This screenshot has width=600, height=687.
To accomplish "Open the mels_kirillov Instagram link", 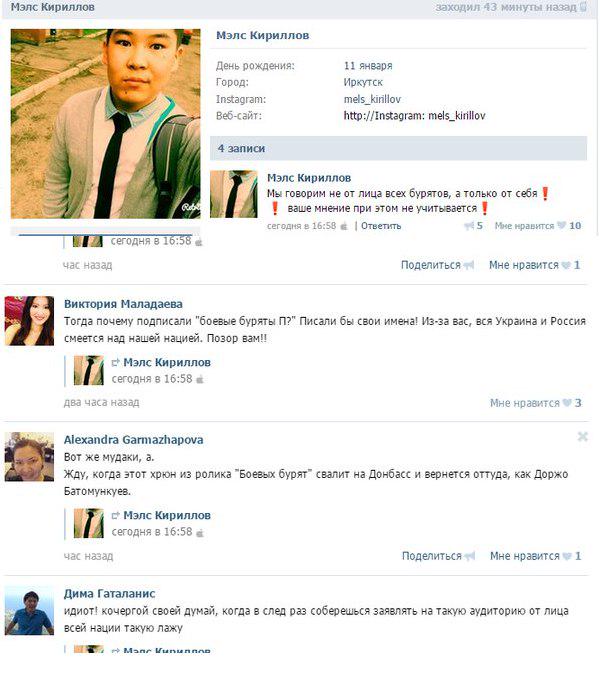I will (x=372, y=99).
